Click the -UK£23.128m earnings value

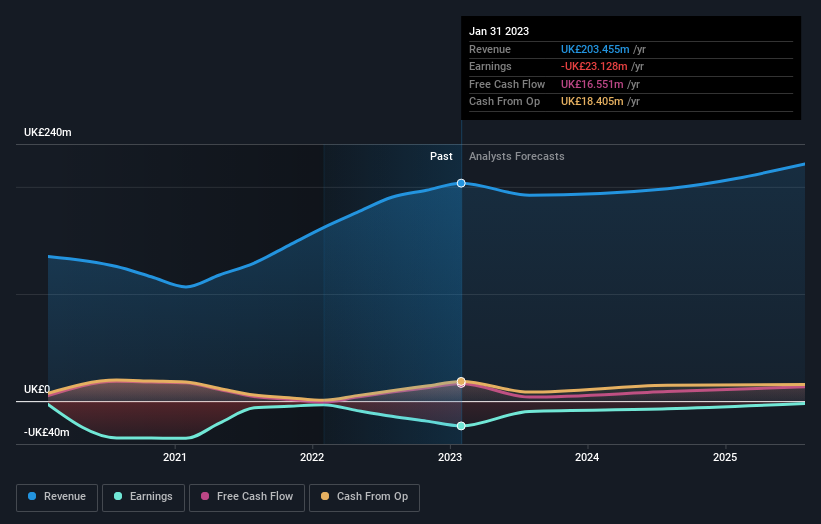[594, 66]
